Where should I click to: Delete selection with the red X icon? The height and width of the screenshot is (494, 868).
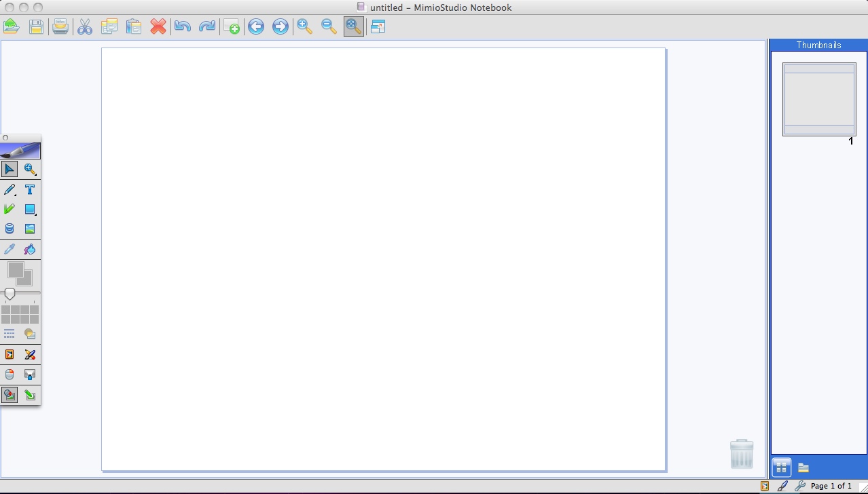tap(158, 26)
